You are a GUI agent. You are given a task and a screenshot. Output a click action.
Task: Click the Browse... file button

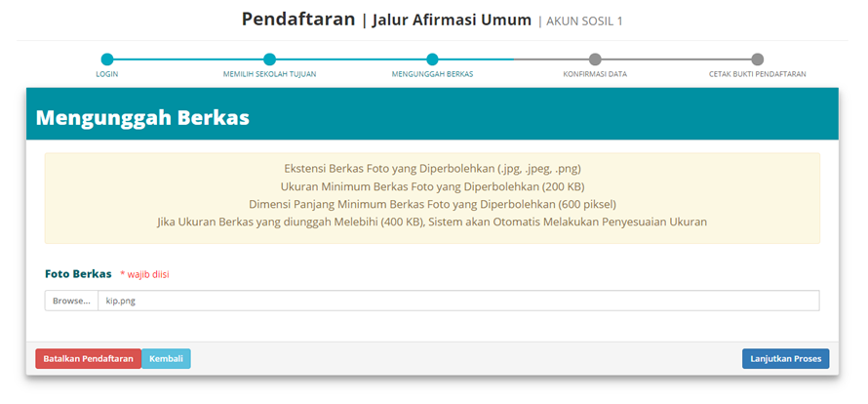click(x=71, y=301)
